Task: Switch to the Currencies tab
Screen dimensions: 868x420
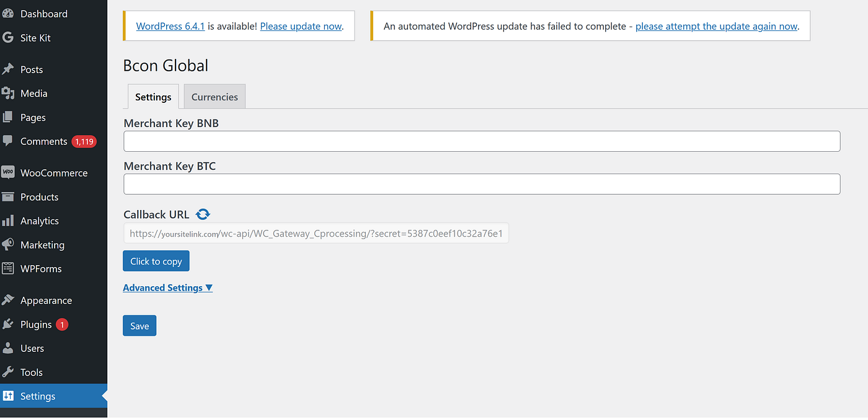Action: pyautogui.click(x=215, y=97)
